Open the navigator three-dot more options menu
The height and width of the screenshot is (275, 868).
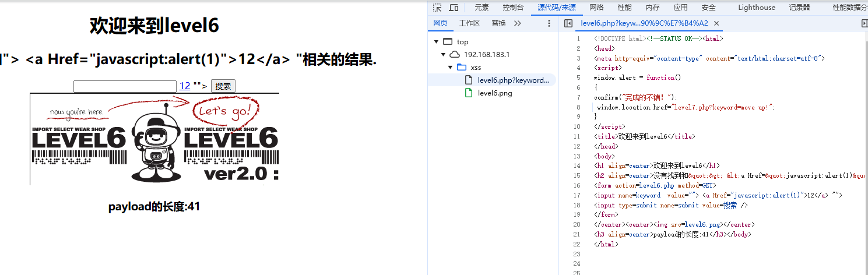549,23
